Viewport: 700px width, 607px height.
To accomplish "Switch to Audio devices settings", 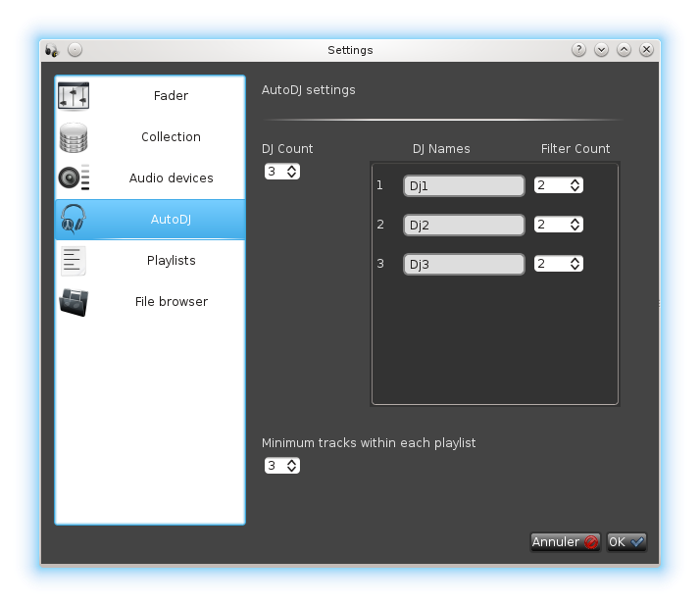I will (x=150, y=177).
